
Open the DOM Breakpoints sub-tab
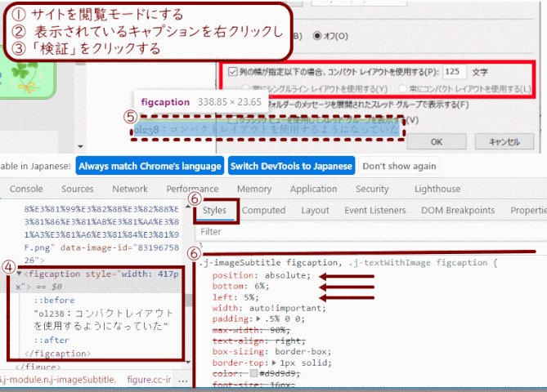coord(458,211)
